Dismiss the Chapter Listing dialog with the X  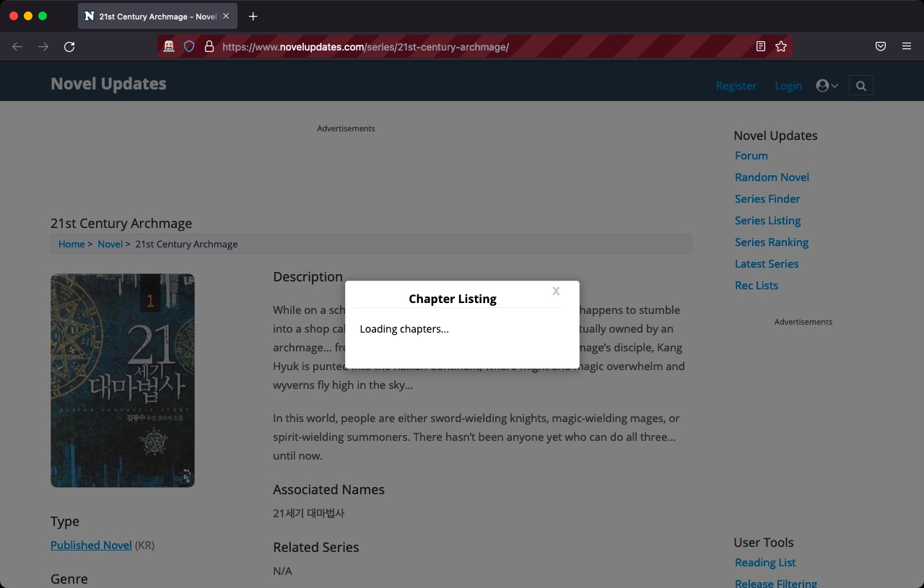tap(556, 291)
